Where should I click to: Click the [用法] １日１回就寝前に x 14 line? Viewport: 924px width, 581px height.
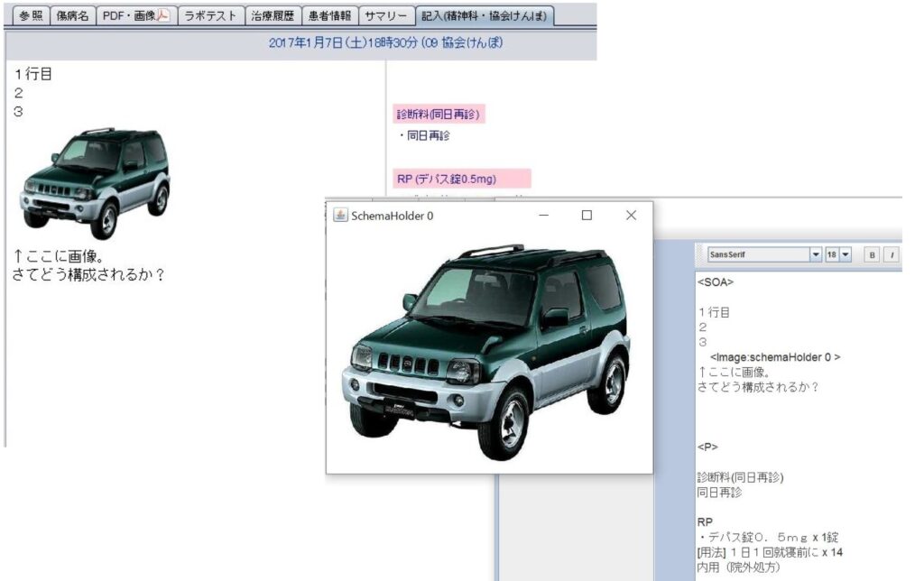770,553
